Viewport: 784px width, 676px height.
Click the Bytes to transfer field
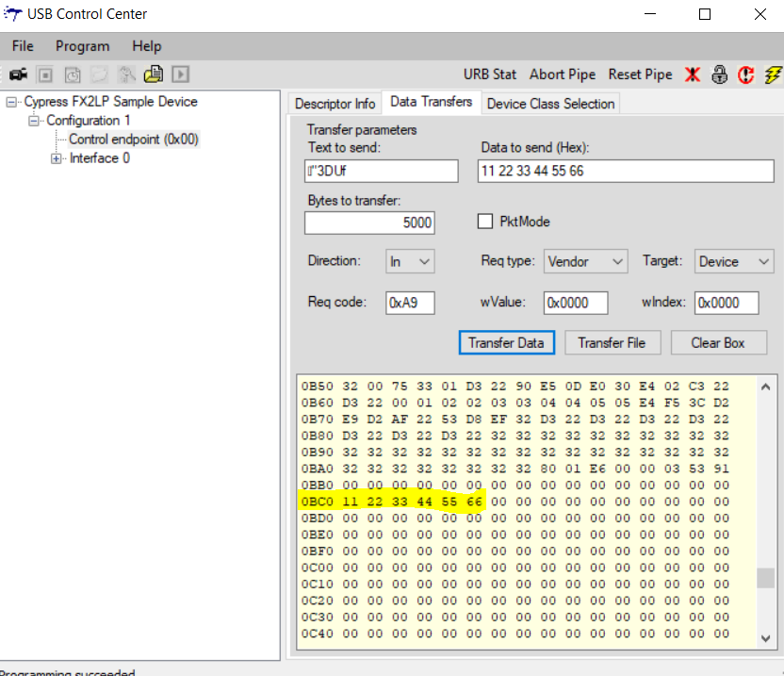[369, 223]
